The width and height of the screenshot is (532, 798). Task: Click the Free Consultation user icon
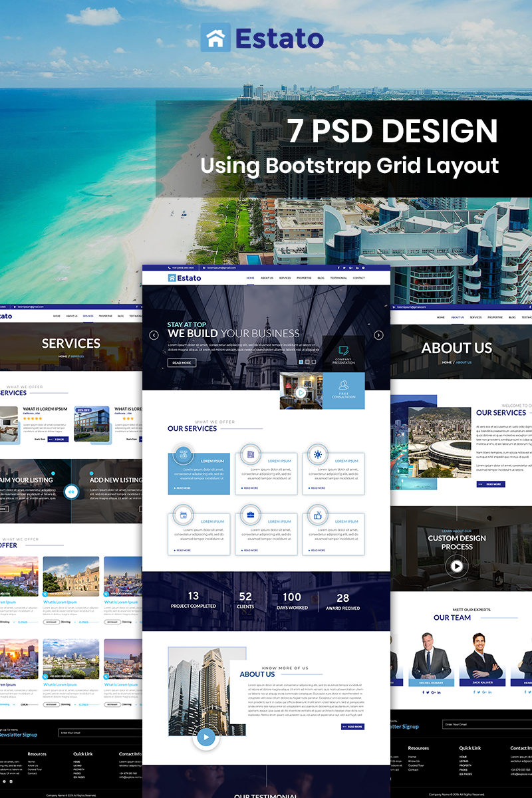pyautogui.click(x=343, y=385)
